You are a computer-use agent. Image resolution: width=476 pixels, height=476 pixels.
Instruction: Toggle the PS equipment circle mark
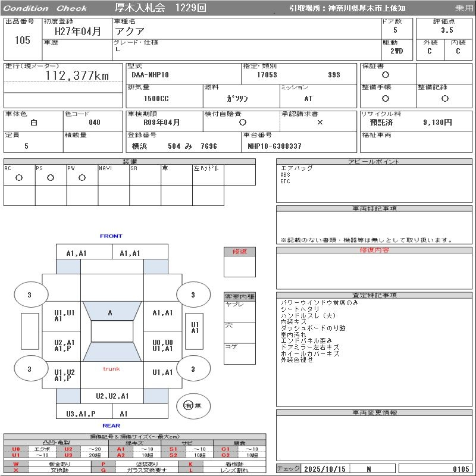click(x=51, y=178)
